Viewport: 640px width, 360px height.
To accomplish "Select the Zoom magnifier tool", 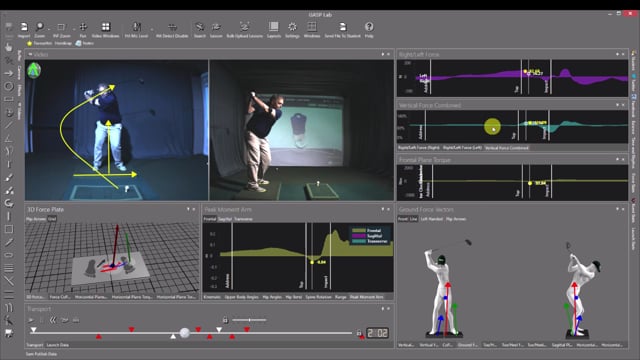I will (40, 27).
